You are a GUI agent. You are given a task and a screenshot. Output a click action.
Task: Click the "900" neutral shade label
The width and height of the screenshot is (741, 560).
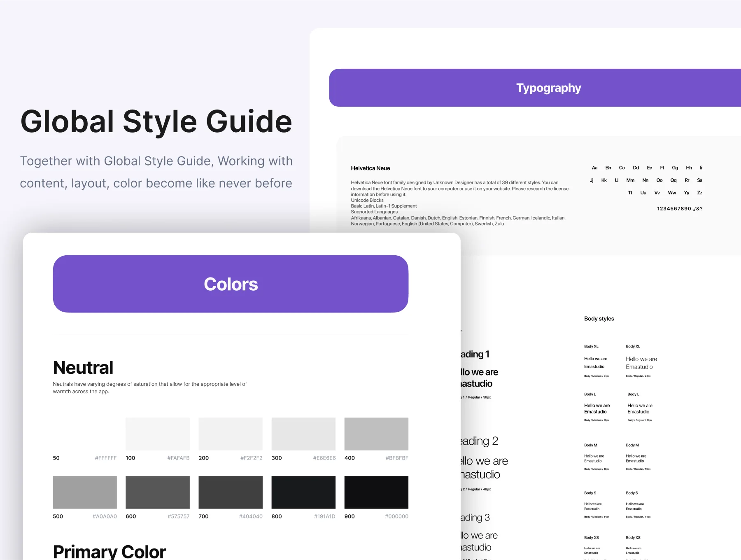coord(350,516)
